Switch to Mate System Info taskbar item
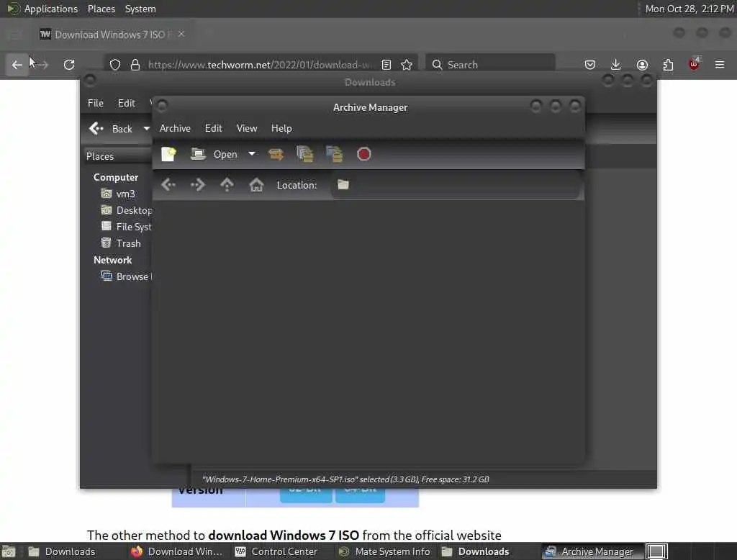Viewport: 737px width, 560px height. coord(384,551)
